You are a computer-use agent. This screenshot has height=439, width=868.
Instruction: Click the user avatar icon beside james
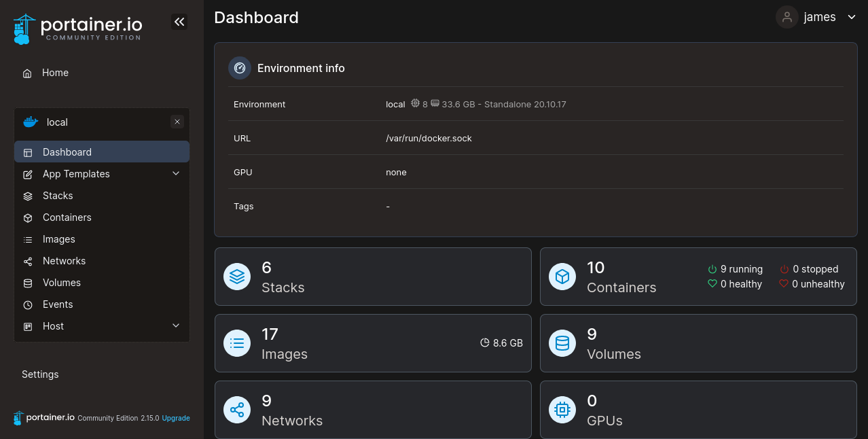[787, 18]
